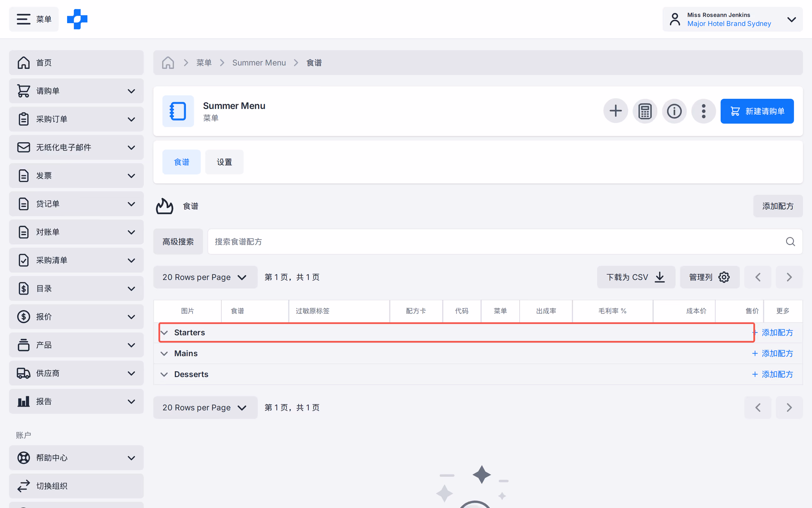Go to previous page arrow in top pager

758,277
